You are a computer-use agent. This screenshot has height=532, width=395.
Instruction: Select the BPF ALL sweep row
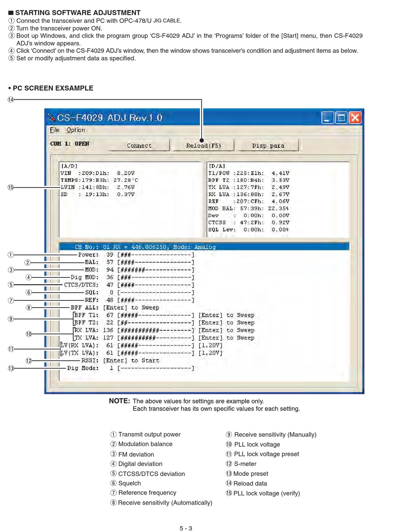coord(115,307)
